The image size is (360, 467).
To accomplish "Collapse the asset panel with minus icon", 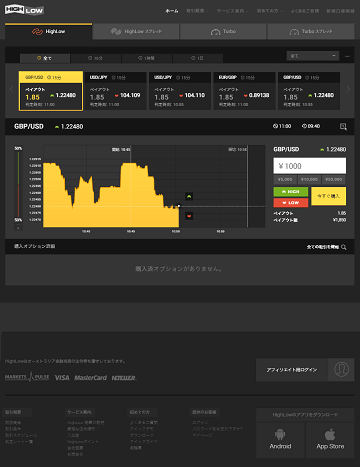I will pos(347,56).
